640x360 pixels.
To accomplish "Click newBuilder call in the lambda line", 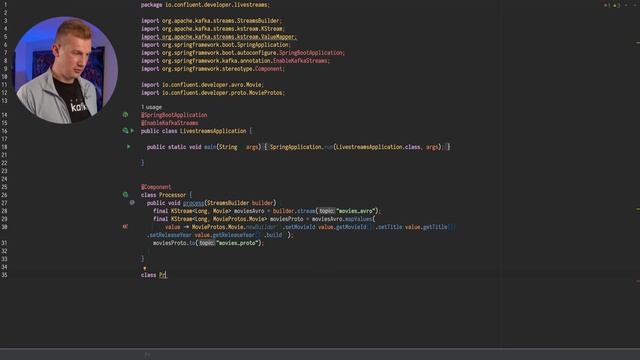I will click(x=261, y=227).
